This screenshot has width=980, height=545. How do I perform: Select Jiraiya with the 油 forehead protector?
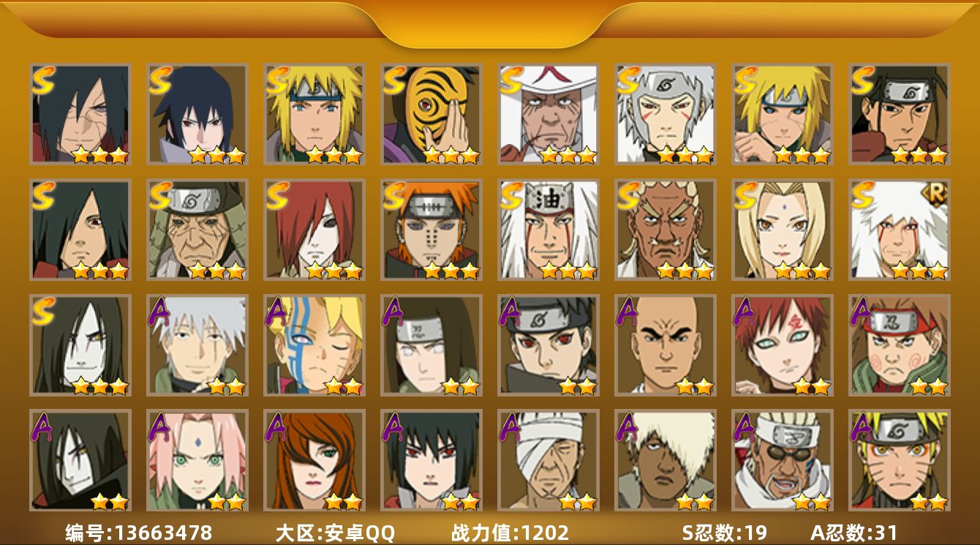click(x=549, y=230)
